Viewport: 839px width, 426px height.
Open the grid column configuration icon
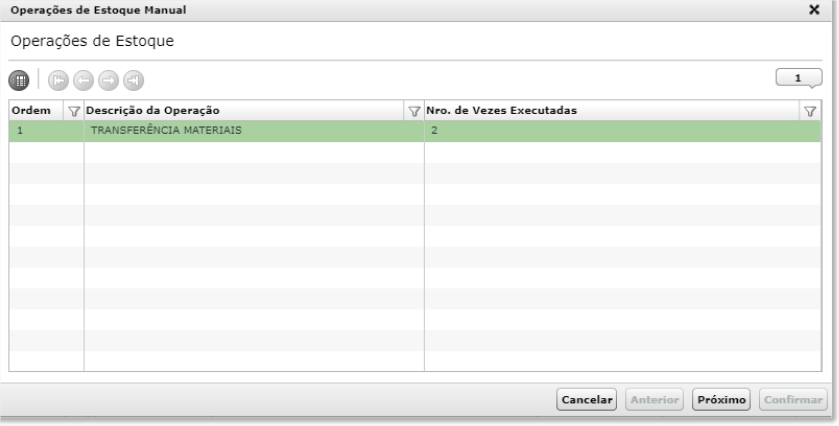[x=19, y=81]
